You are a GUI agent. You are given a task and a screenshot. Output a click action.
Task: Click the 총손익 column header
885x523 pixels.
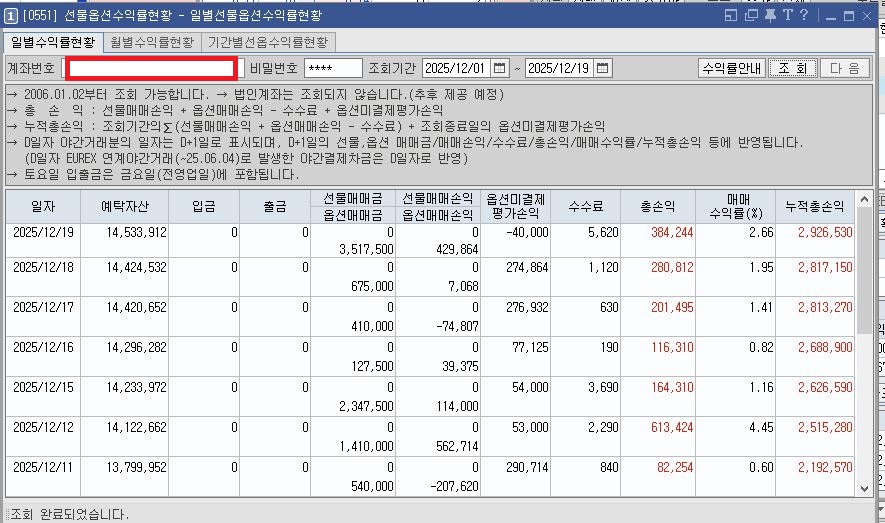point(658,206)
